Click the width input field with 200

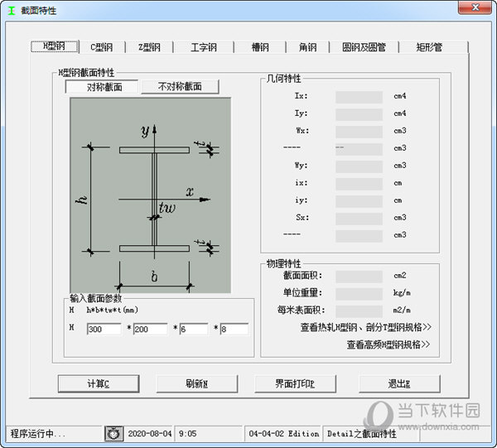pos(150,329)
